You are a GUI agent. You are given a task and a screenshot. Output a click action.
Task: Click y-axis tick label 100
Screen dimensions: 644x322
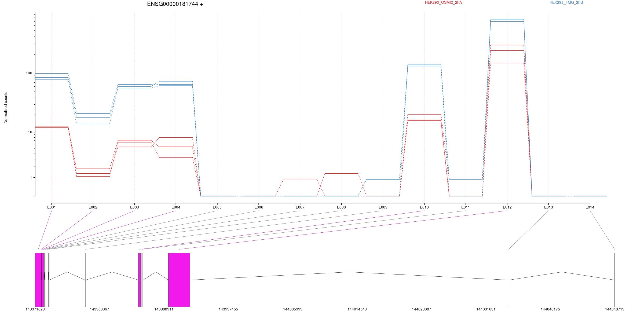pos(29,73)
